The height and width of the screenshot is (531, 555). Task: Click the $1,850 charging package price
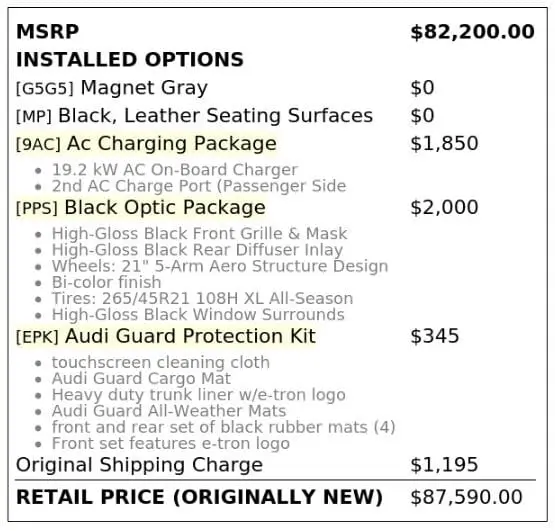coord(444,144)
